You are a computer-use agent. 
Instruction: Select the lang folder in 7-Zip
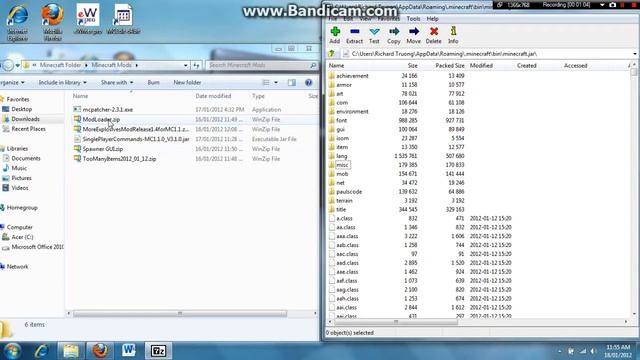[x=342, y=156]
